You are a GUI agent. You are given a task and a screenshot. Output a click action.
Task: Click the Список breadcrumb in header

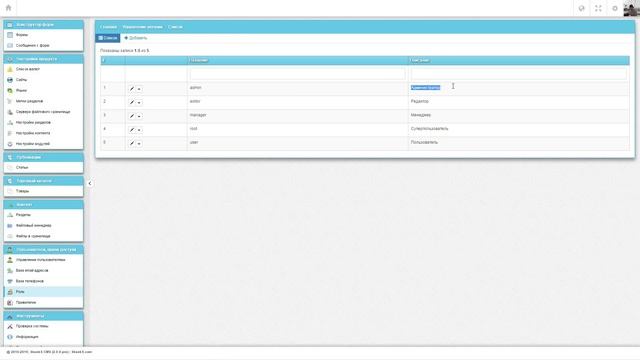tap(176, 27)
